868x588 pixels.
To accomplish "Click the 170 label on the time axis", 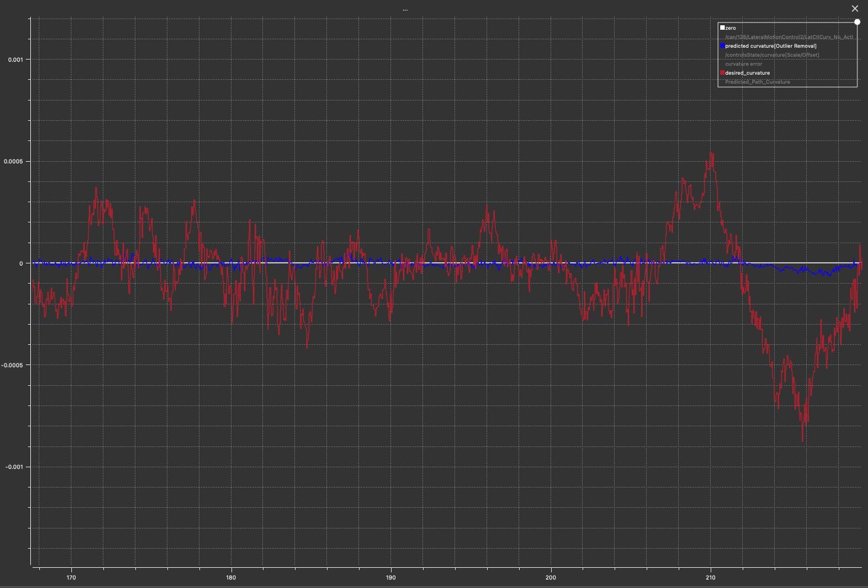I will (71, 577).
